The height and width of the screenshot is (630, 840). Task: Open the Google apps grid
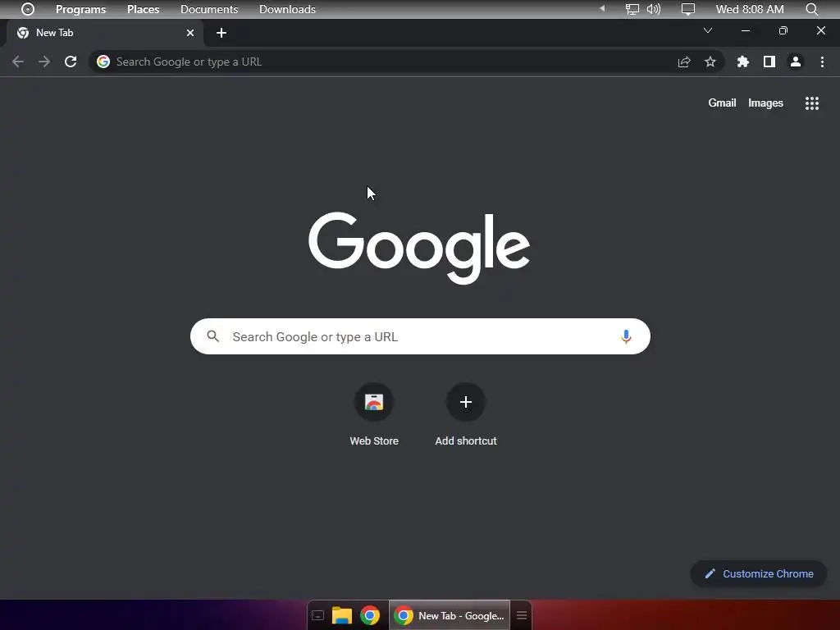[812, 103]
